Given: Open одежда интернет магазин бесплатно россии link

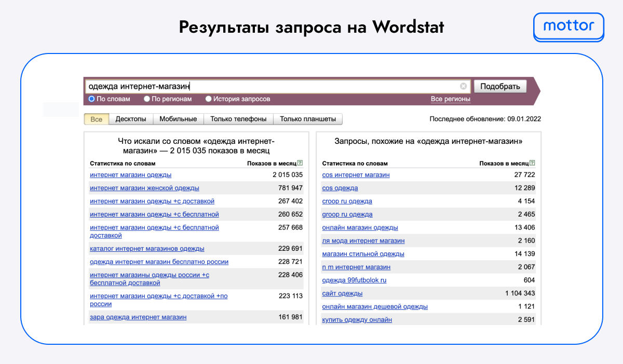Looking at the screenshot, I should click(159, 262).
